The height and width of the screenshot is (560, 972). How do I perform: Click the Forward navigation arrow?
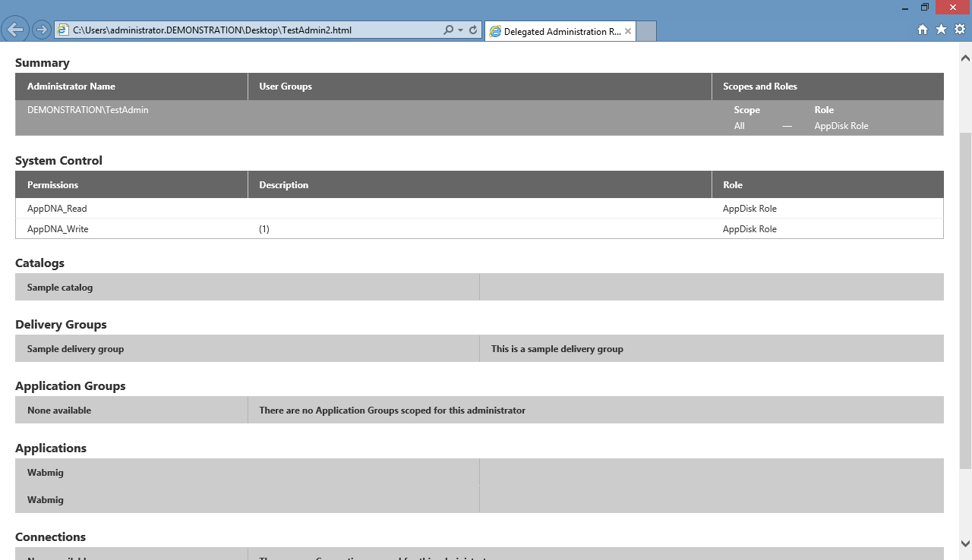36,29
